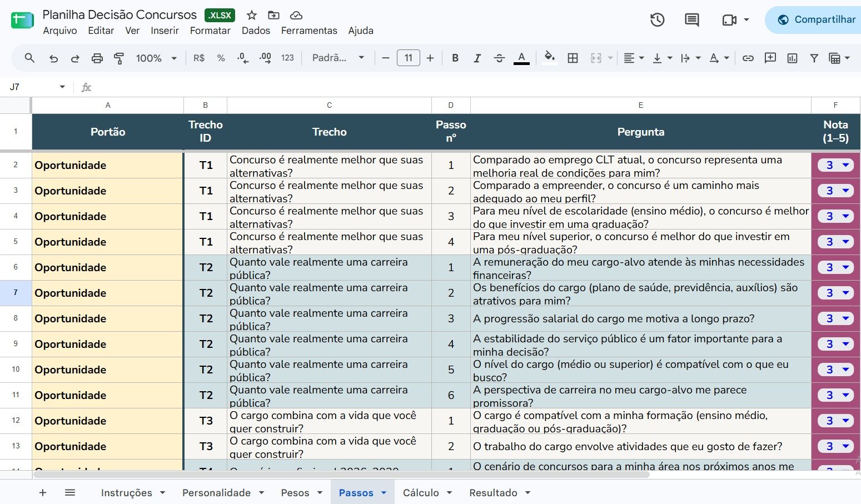Viewport: 861px width, 504px height.
Task: Open zoom level 100% dropdown
Action: (x=156, y=58)
